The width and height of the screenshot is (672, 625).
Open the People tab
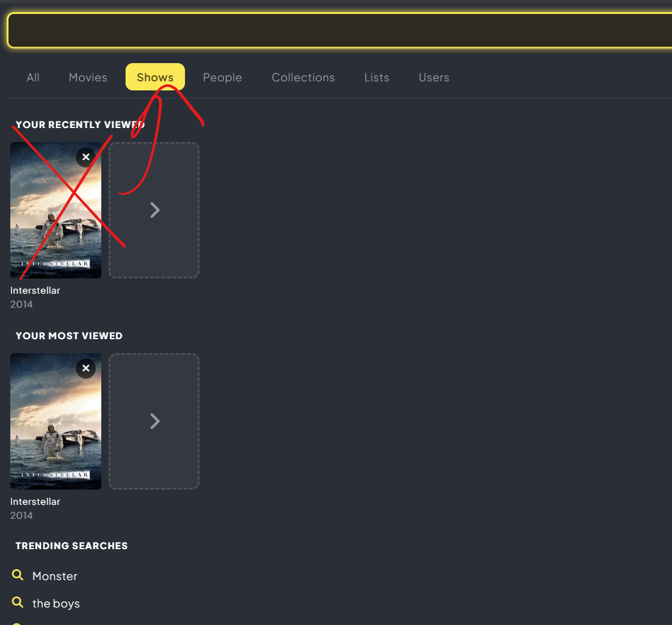click(223, 77)
